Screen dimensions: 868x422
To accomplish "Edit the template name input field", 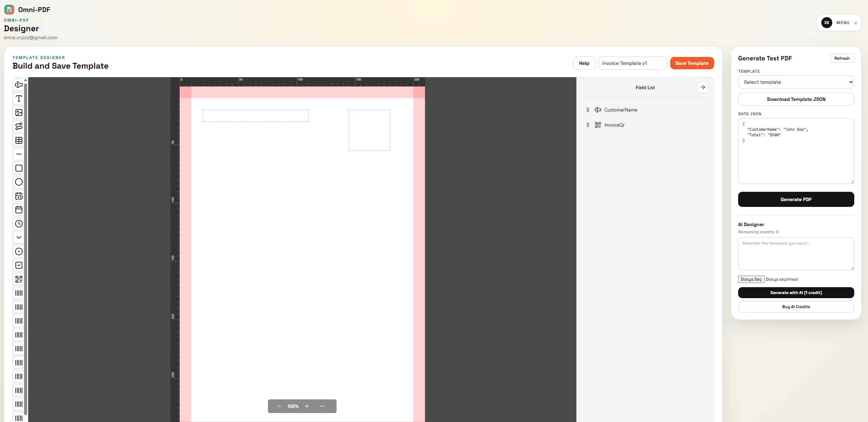I will pos(632,63).
